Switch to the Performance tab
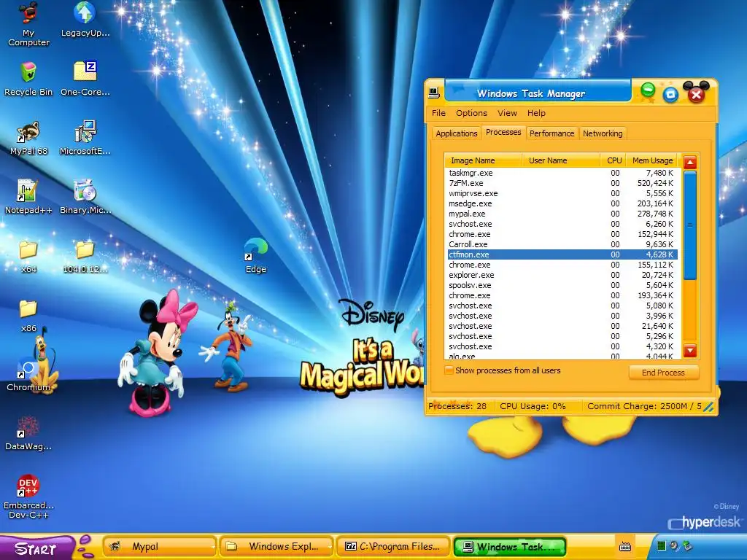The image size is (747, 560). [x=551, y=133]
